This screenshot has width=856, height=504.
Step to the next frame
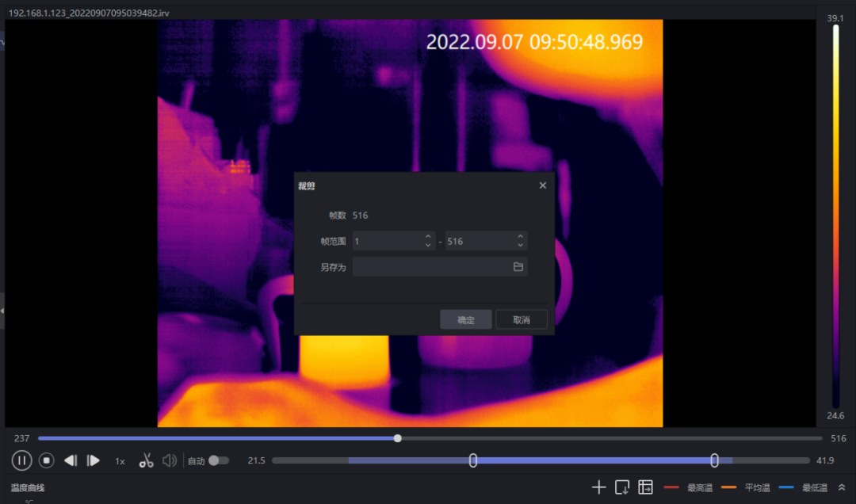coord(94,460)
